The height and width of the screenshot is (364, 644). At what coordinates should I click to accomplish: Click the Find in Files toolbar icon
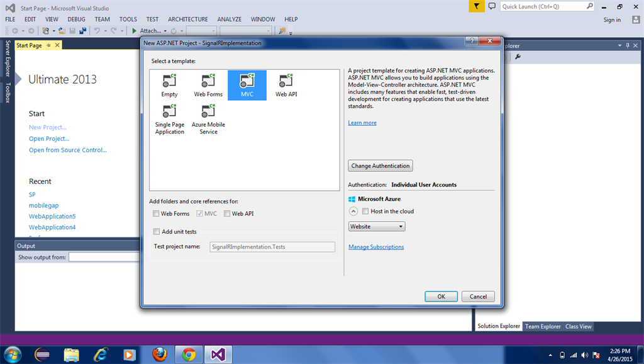click(282, 31)
